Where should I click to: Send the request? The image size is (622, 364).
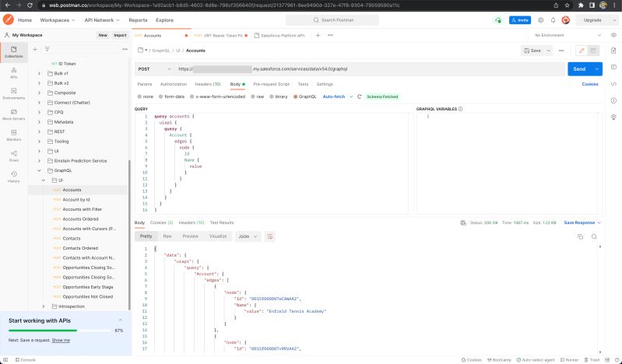579,69
